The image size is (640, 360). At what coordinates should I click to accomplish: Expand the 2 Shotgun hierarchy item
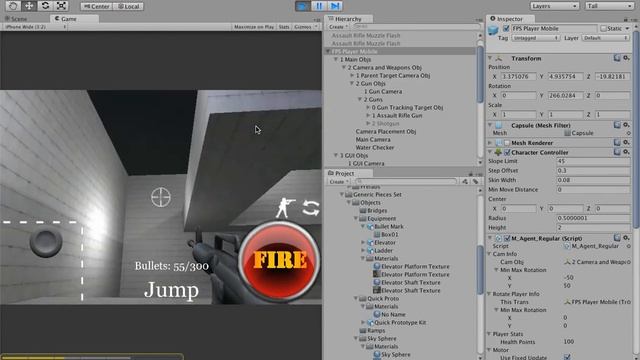[x=368, y=123]
